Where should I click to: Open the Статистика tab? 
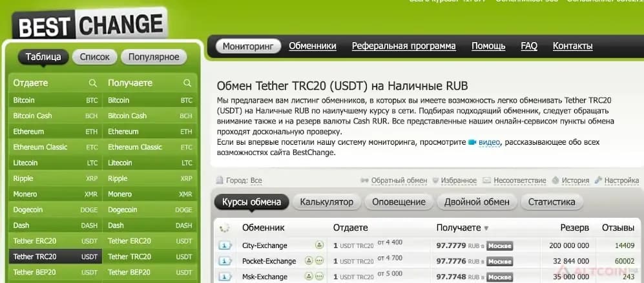coord(552,202)
